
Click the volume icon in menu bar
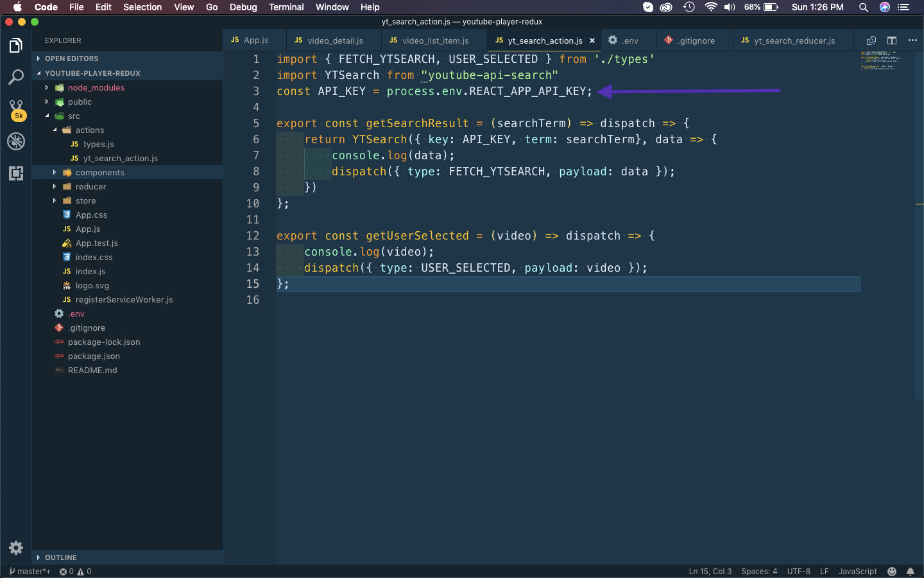tap(730, 7)
